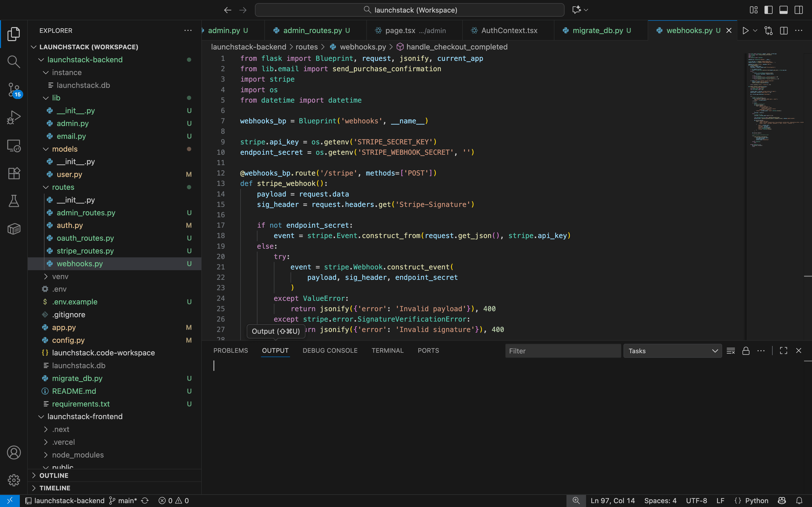Open the Remote Explorer view
Screen dimensions: 812x507
(14, 146)
